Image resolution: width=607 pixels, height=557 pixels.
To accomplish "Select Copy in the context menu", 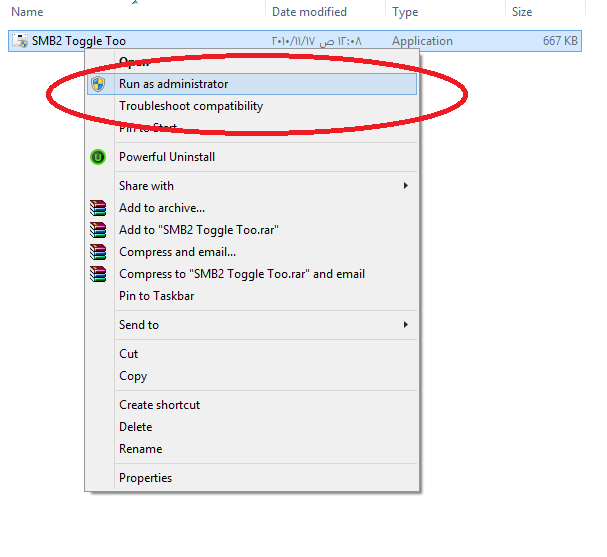I will (133, 376).
